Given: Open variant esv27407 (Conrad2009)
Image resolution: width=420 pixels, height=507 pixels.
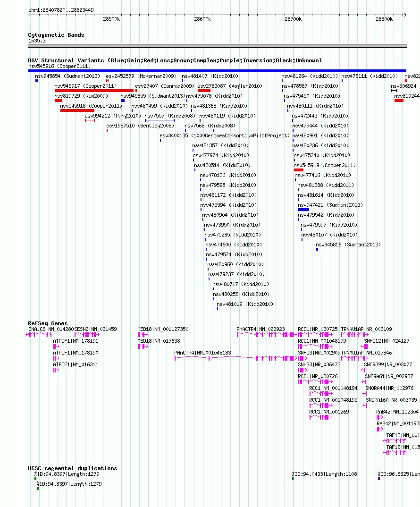Looking at the screenshot, I should pos(165,86).
